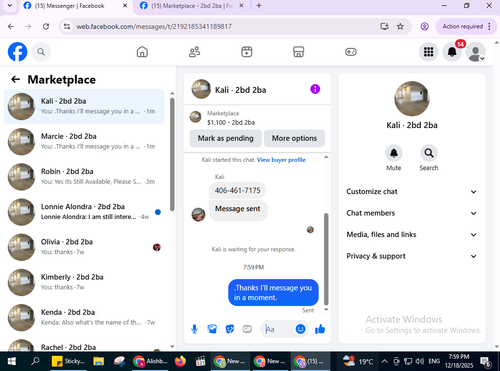Open Facebook search magnifier

tap(41, 52)
